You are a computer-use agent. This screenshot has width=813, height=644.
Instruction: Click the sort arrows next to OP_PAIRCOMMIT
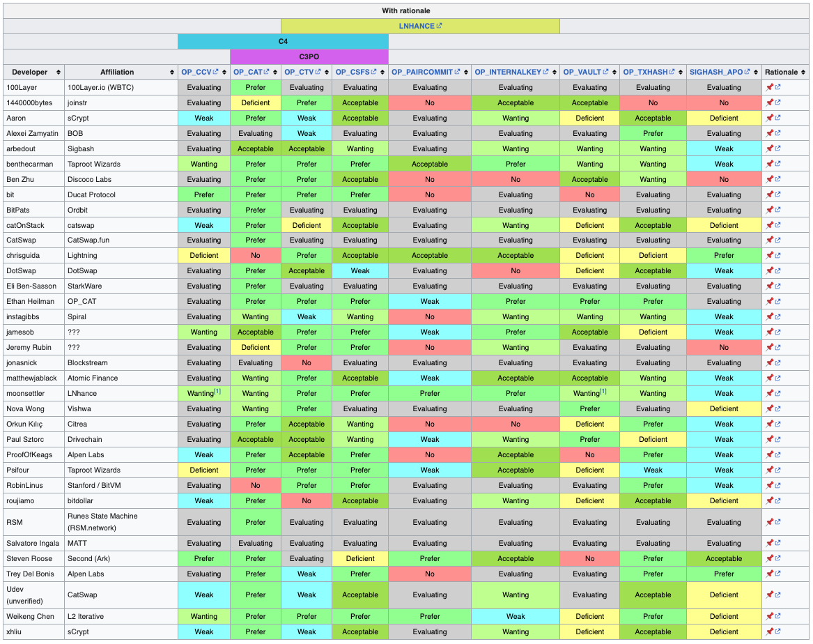[x=465, y=72]
